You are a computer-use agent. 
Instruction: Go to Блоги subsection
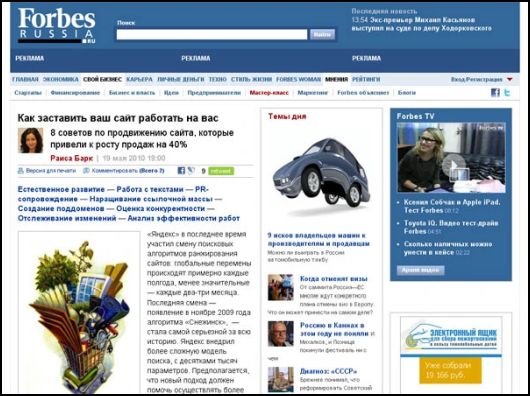coord(407,93)
